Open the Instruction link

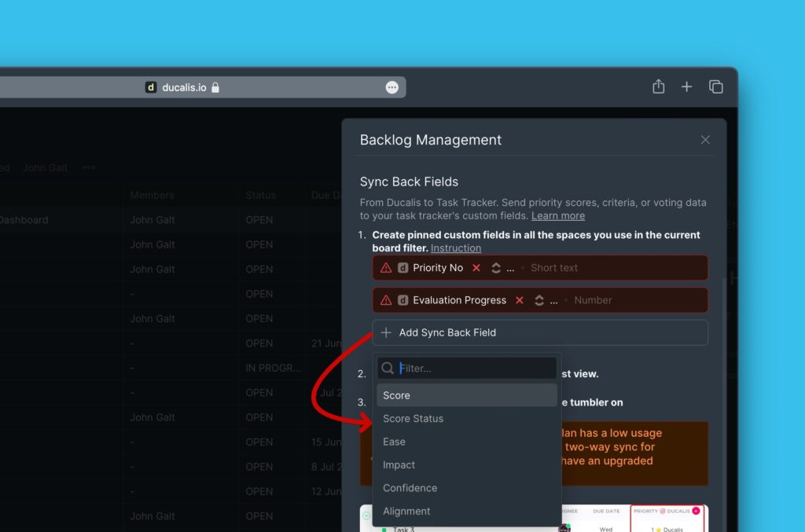coord(456,248)
